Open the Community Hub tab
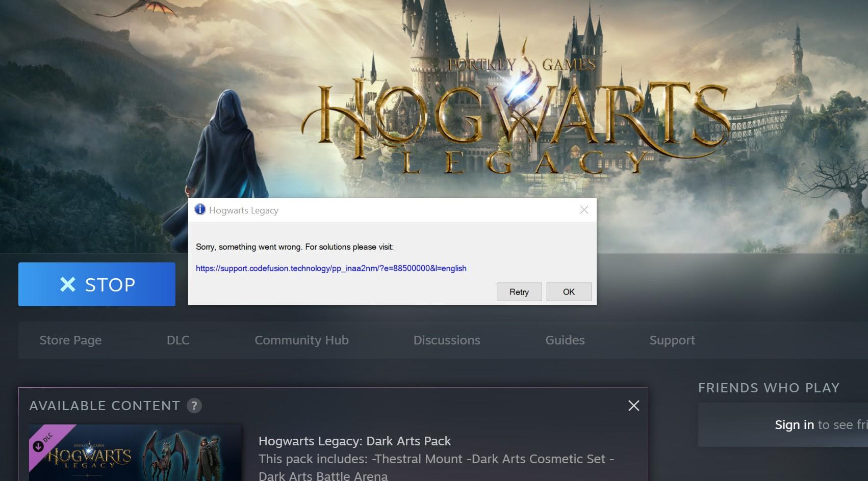This screenshot has width=868, height=481. click(301, 340)
